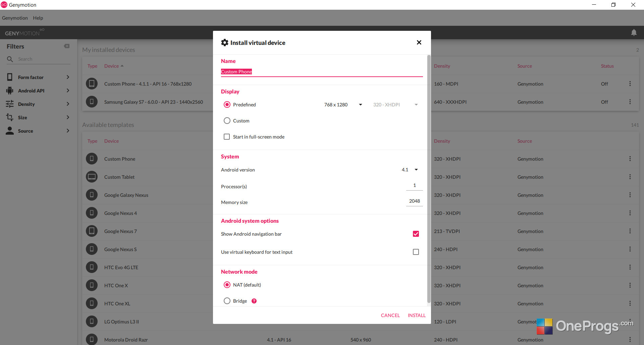Close the Install virtual device dialog

coord(419,43)
